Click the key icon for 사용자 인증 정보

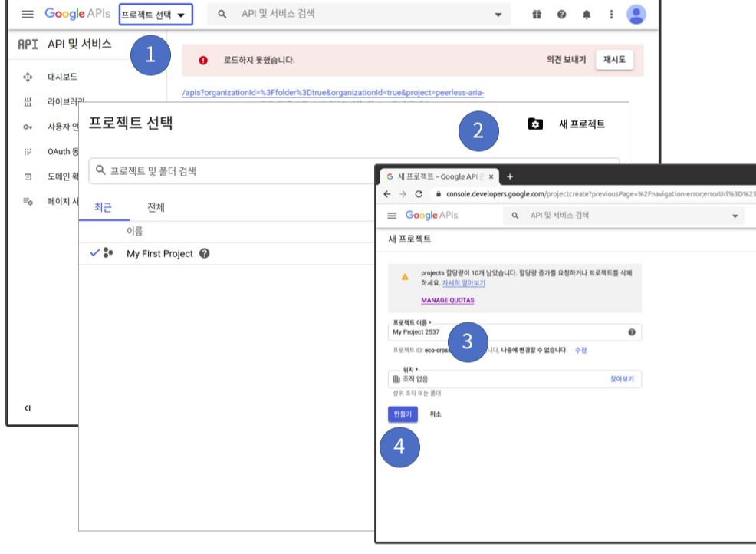(x=28, y=127)
